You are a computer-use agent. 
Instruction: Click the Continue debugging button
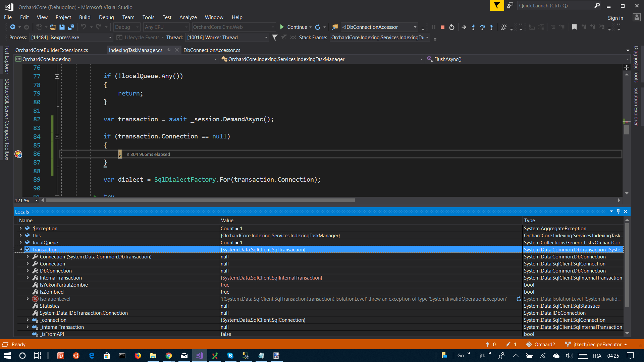pos(293,27)
